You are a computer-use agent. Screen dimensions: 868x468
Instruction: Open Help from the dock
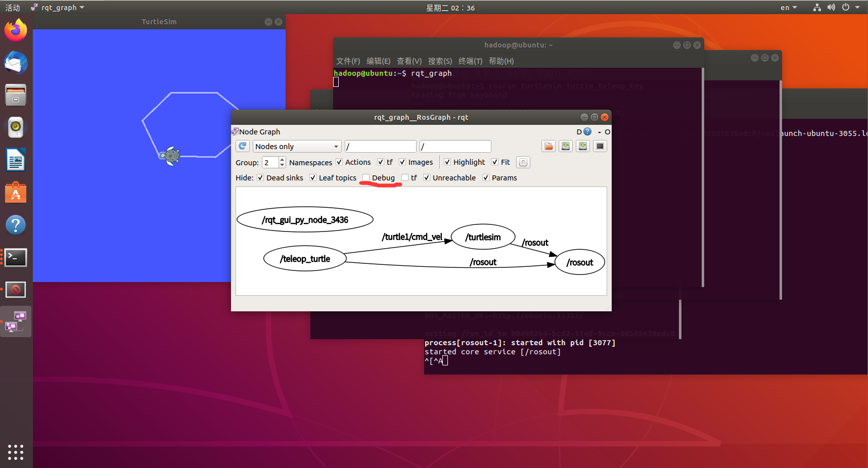(x=16, y=225)
